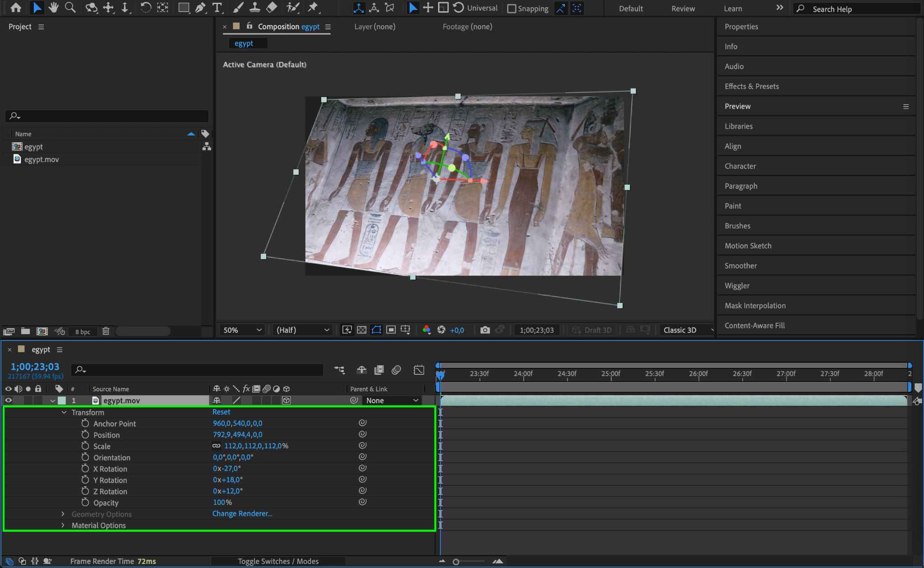
Task: Open the Effects & Presets panel
Action: 752,86
